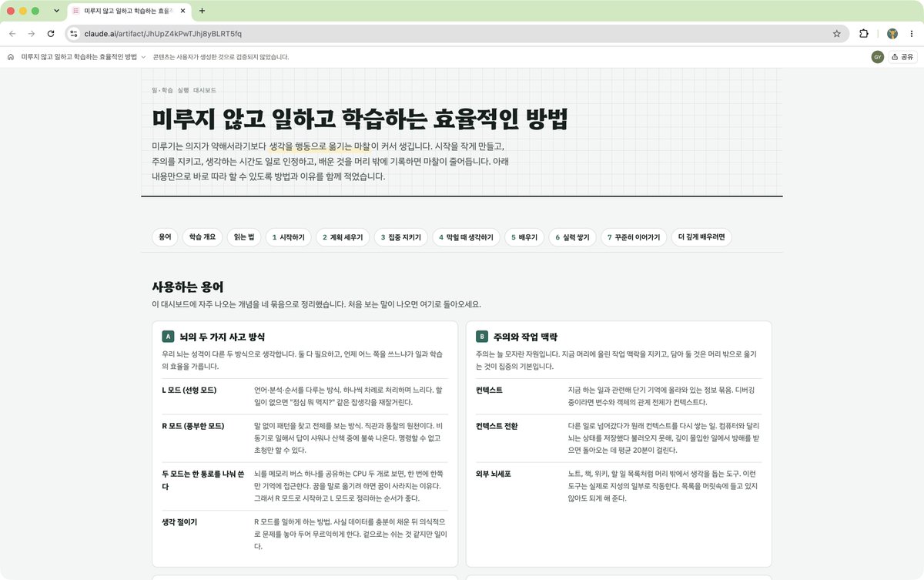The height and width of the screenshot is (580, 924).
Task: Click the A badge beside 뇌의 두 가지 사고 방식
Action: [168, 337]
